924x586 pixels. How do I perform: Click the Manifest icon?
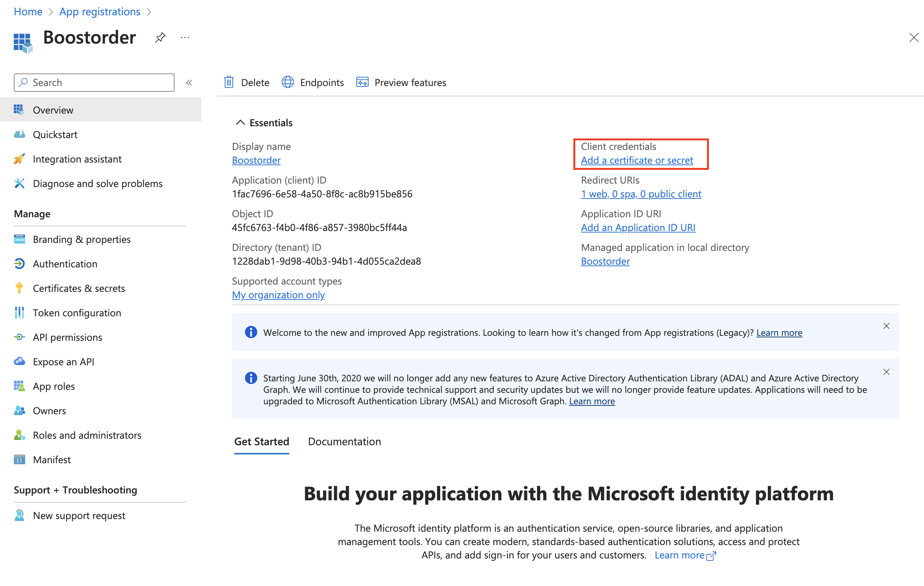click(19, 459)
